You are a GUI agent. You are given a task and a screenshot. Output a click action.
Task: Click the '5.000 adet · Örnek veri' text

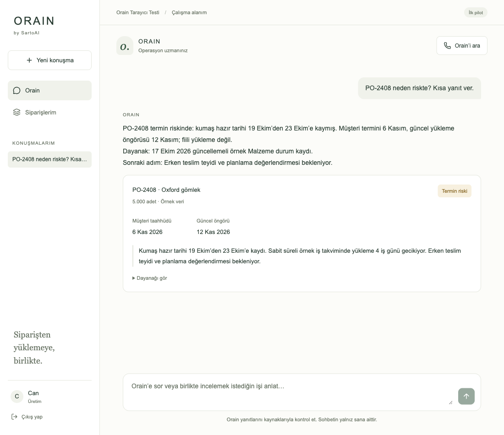point(158,201)
